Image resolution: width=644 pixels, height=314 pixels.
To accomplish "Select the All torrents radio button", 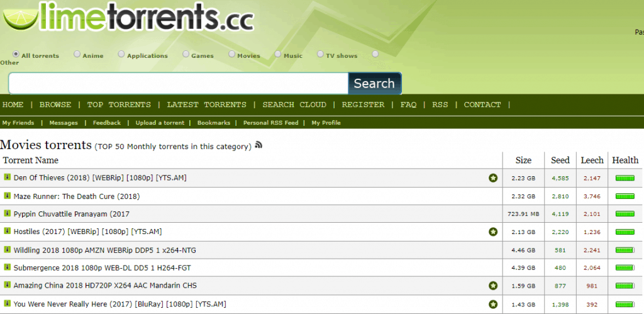I will pos(16,54).
